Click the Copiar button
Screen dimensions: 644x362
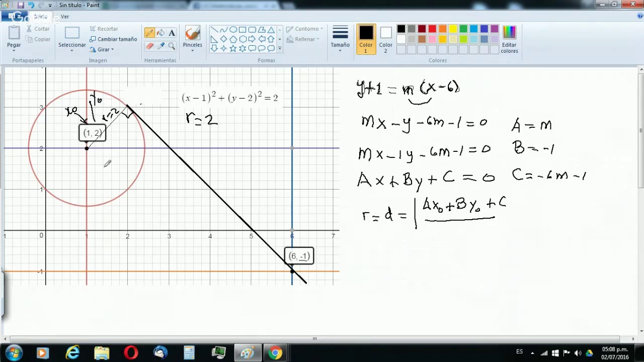[x=38, y=39]
